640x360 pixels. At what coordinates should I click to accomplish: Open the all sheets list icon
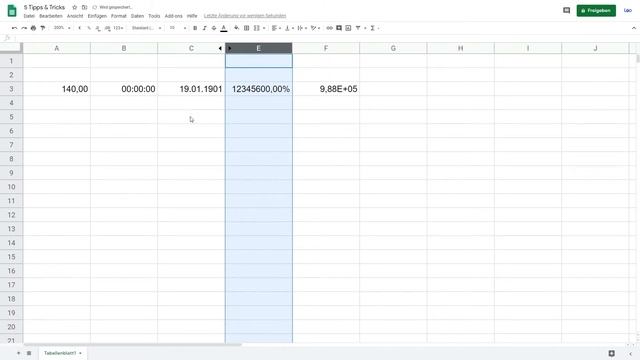pyautogui.click(x=29, y=353)
